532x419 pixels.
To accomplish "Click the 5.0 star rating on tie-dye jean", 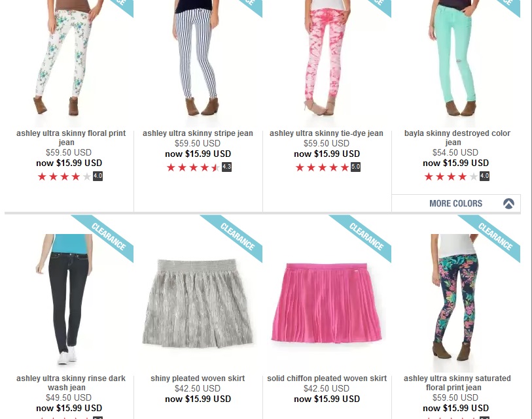I will coord(328,167).
